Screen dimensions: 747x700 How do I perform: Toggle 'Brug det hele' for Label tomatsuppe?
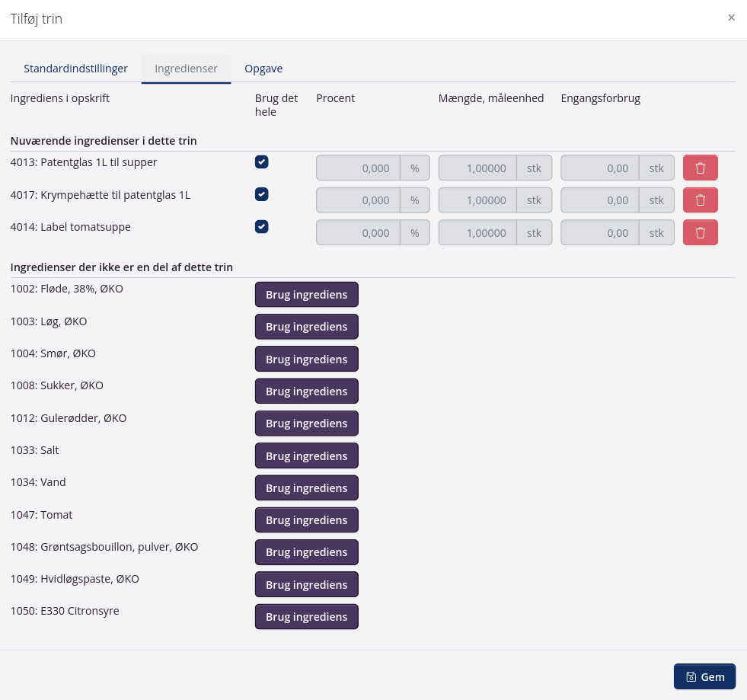pyautogui.click(x=261, y=227)
